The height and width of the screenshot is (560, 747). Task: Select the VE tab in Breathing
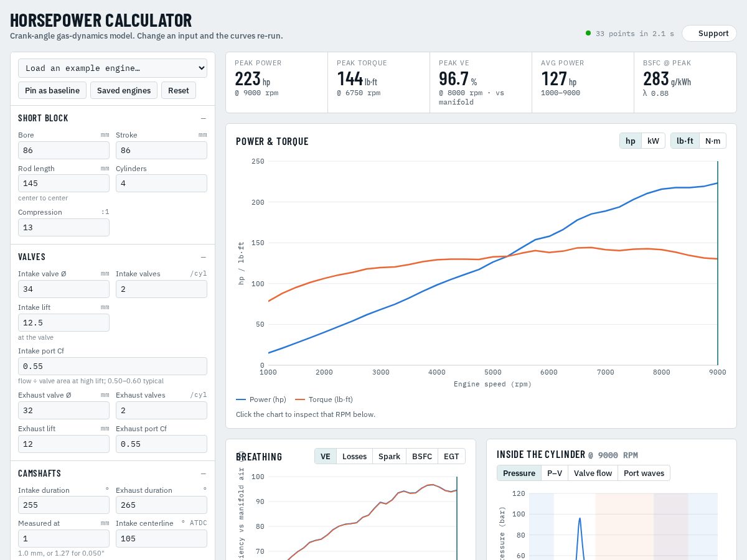(x=325, y=456)
